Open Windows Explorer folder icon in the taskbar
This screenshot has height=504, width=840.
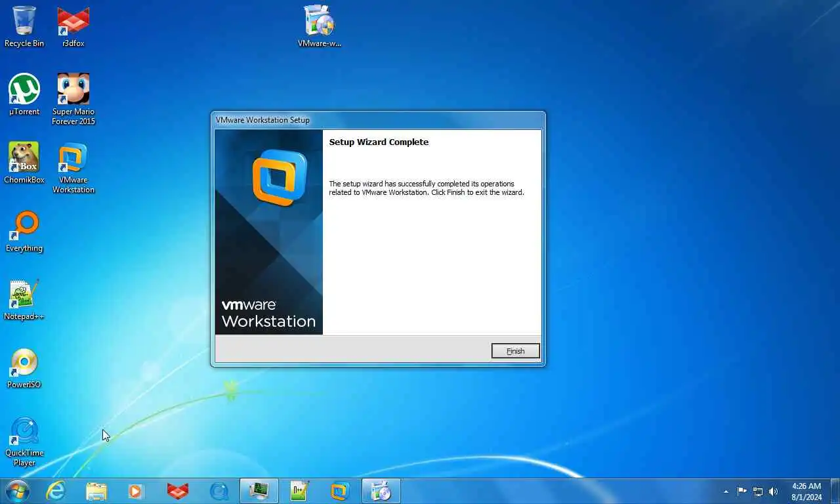pyautogui.click(x=96, y=491)
